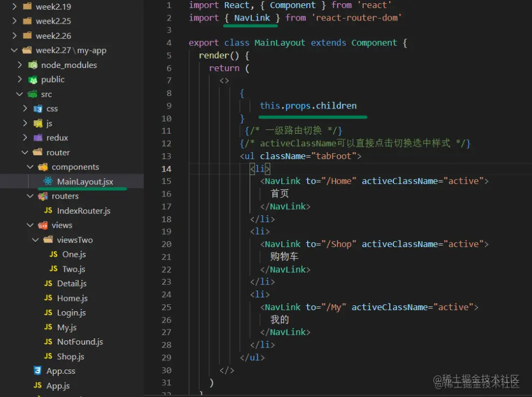Open the App.css file
This screenshot has height=397, width=532.
tap(61, 371)
